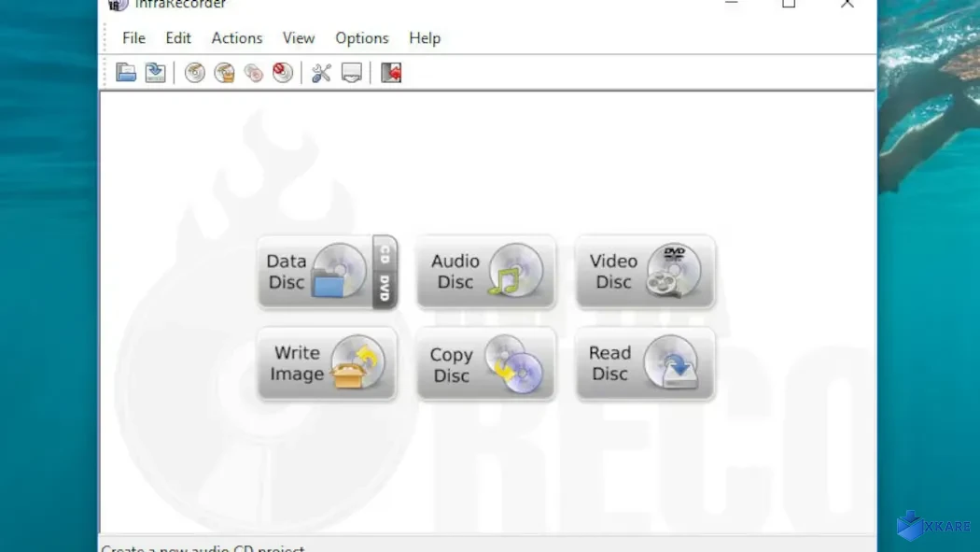Choose the CD option on Data Disc
Image resolution: width=980 pixels, height=552 pixels.
pyautogui.click(x=385, y=252)
